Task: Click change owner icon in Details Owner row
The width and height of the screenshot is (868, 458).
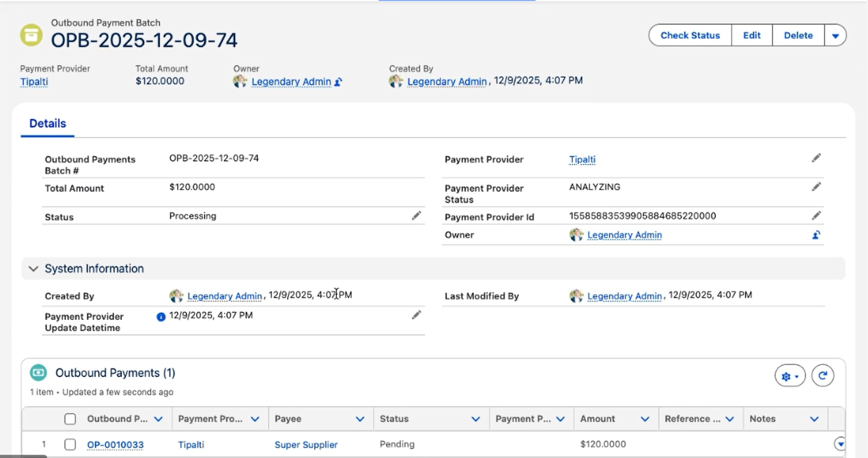Action: pos(816,235)
